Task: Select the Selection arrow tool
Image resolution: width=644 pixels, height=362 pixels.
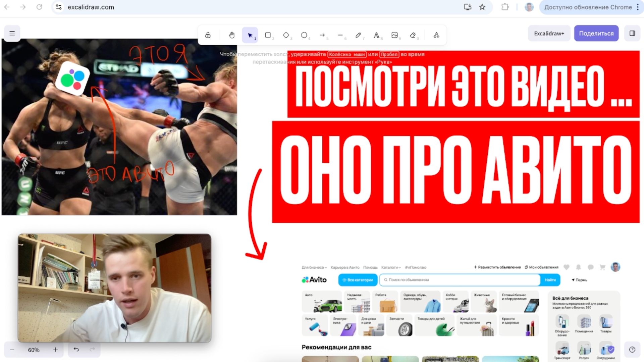Action: 250,35
